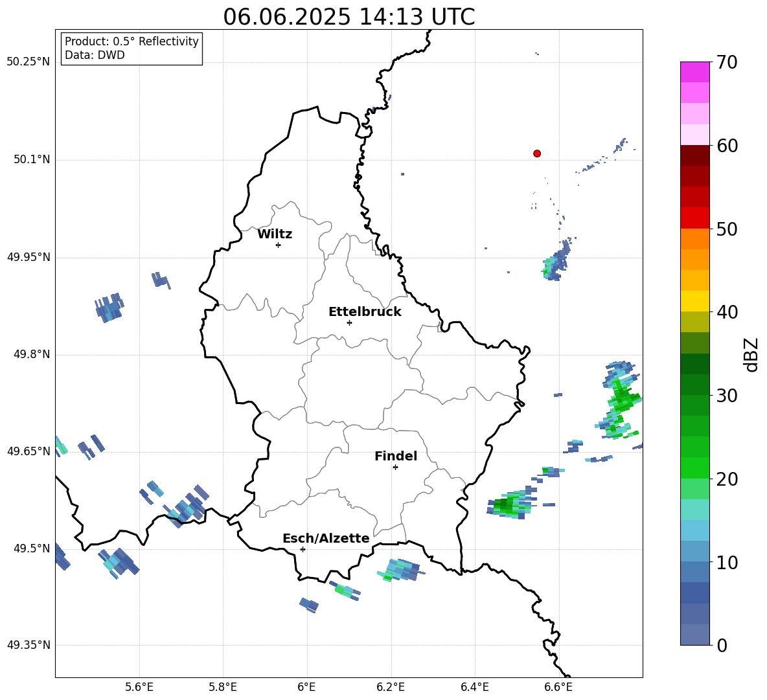Click the Findel station cross marker
The image size is (767, 700).
coord(395,468)
